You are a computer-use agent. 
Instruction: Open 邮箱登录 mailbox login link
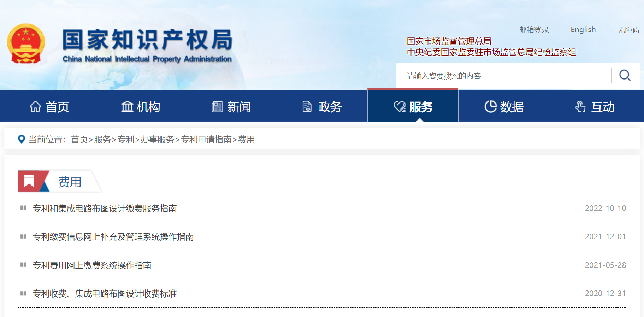tap(534, 30)
